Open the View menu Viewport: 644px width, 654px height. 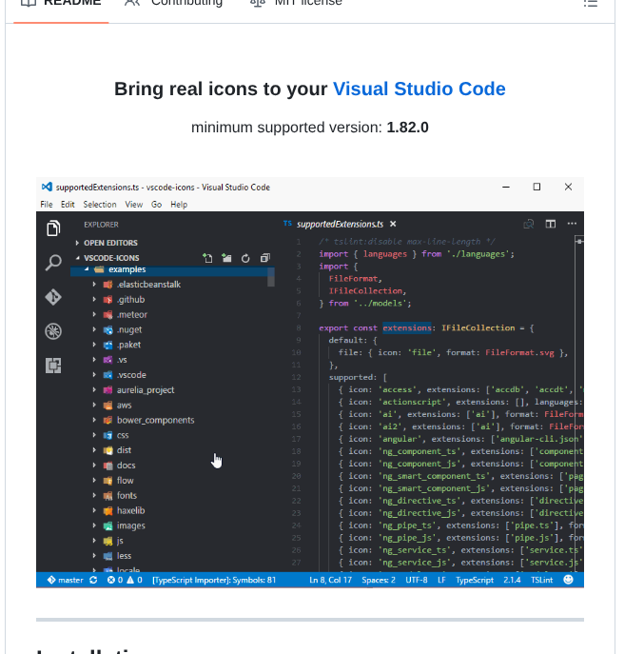134,205
